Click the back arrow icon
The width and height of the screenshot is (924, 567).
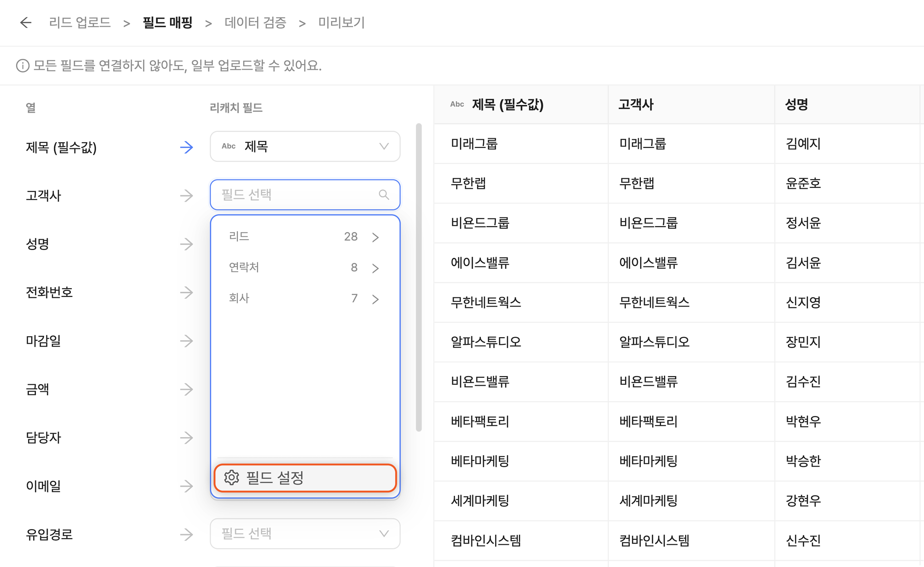[x=26, y=22]
